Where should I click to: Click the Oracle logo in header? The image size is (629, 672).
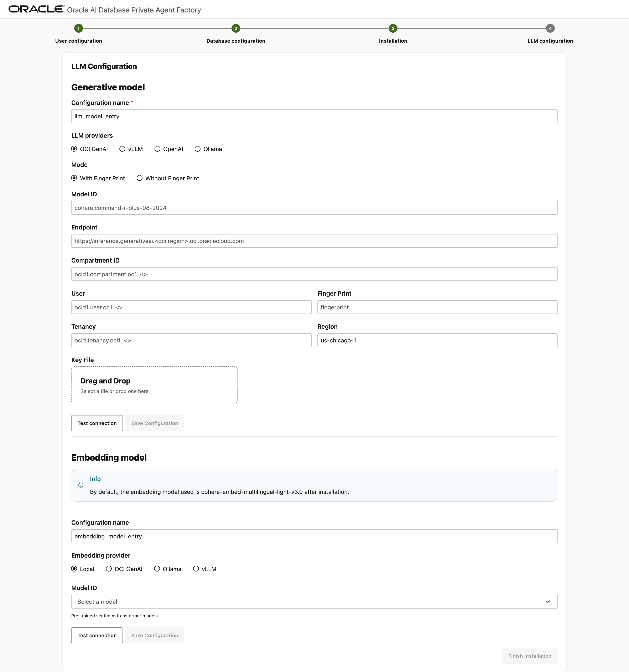point(36,9)
